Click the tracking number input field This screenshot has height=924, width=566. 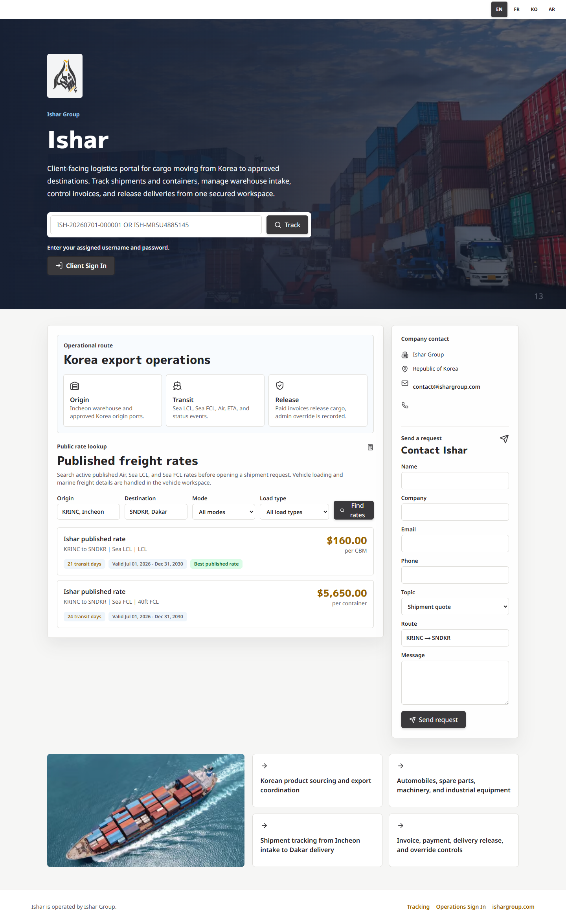click(x=156, y=225)
